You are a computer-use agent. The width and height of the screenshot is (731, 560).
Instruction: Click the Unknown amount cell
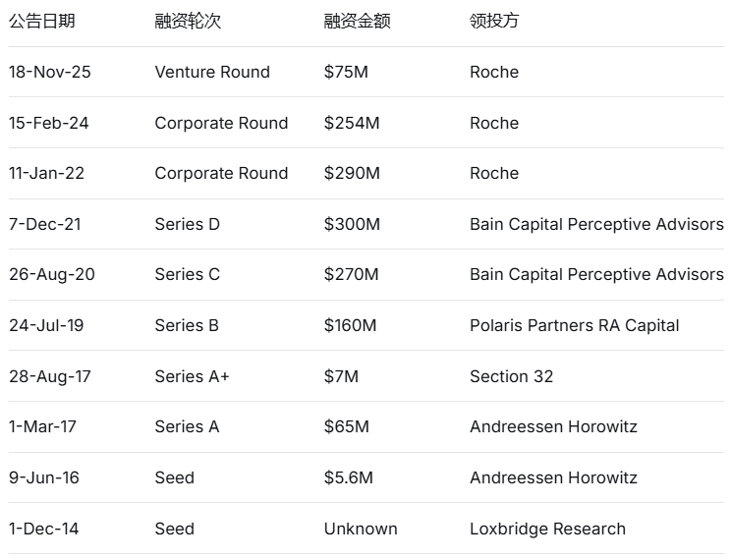361,529
